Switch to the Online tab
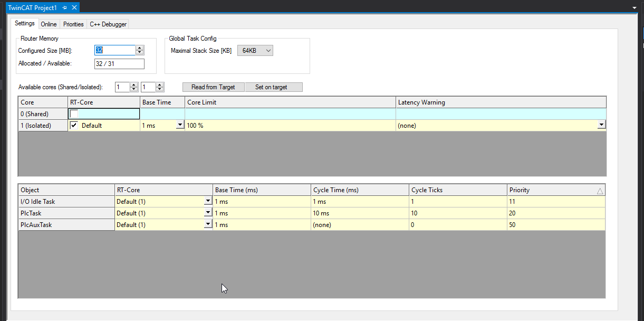This screenshot has height=321, width=644. click(49, 24)
